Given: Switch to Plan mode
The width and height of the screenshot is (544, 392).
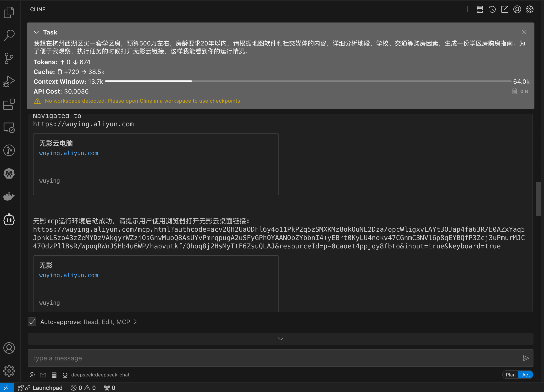Looking at the screenshot, I should 510,375.
